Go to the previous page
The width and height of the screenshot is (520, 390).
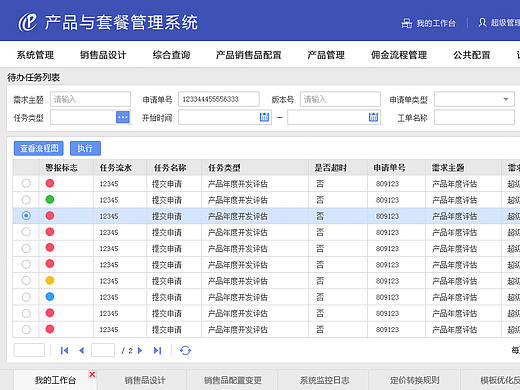tap(81, 350)
